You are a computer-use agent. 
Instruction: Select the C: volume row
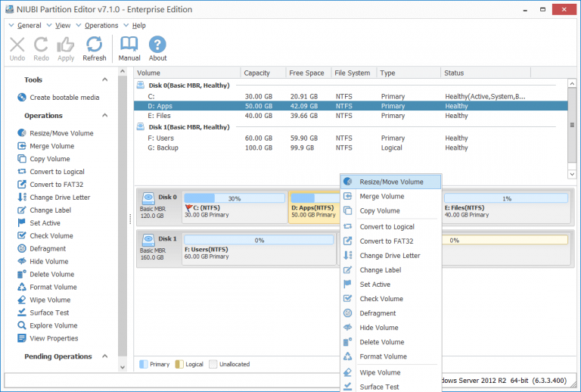(350, 96)
